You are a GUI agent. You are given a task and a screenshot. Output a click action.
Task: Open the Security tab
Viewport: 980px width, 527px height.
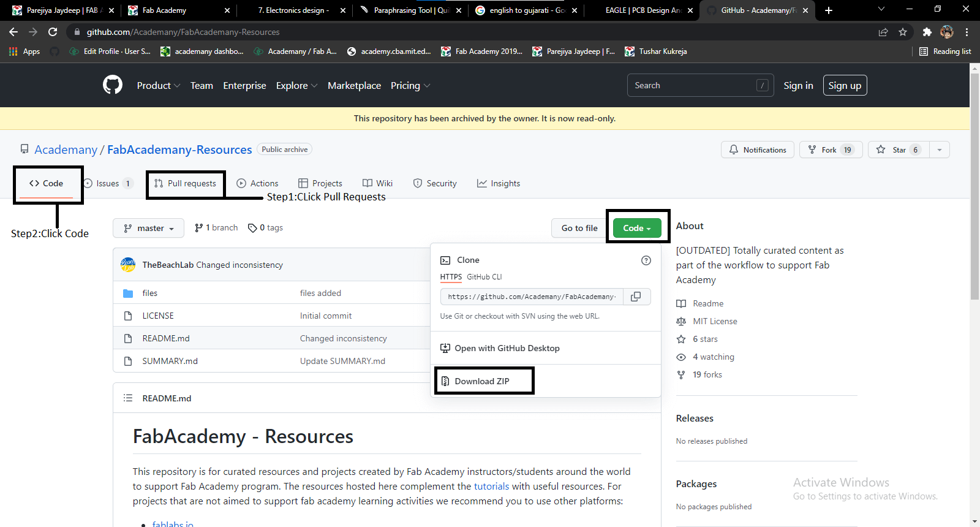coord(435,183)
